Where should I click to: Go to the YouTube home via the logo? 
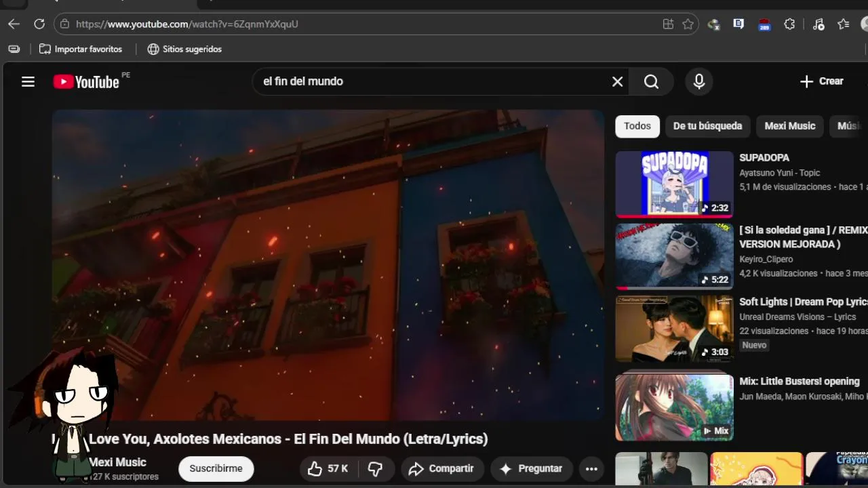tap(87, 82)
